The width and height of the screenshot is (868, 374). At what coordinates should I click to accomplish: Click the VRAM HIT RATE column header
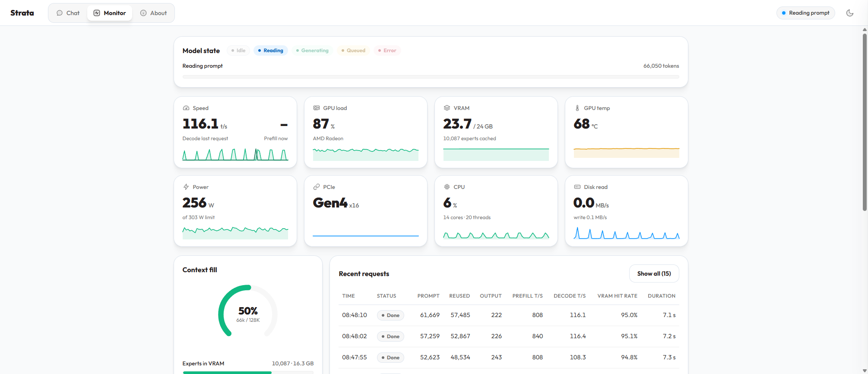(x=617, y=296)
